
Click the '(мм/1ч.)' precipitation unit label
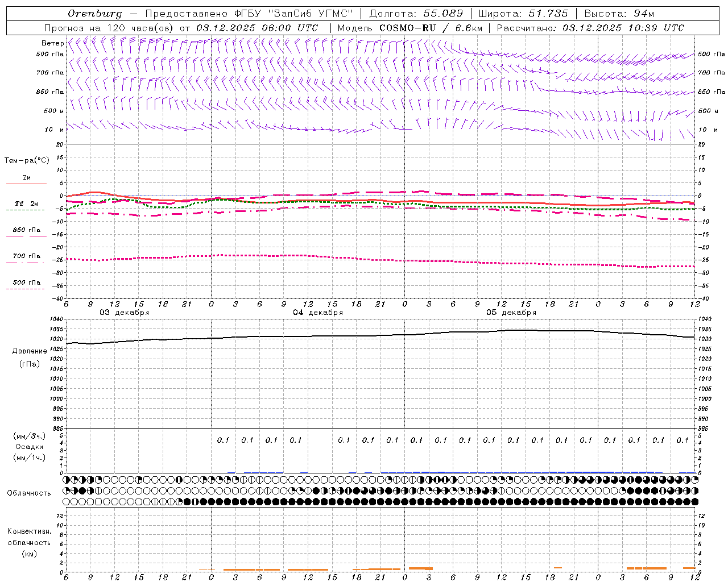tap(30, 458)
